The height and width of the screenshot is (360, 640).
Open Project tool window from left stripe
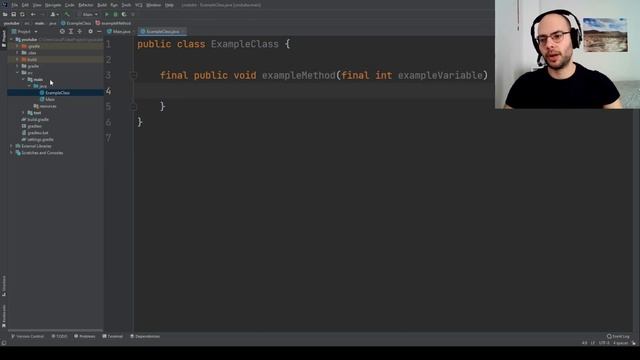(x=4, y=38)
